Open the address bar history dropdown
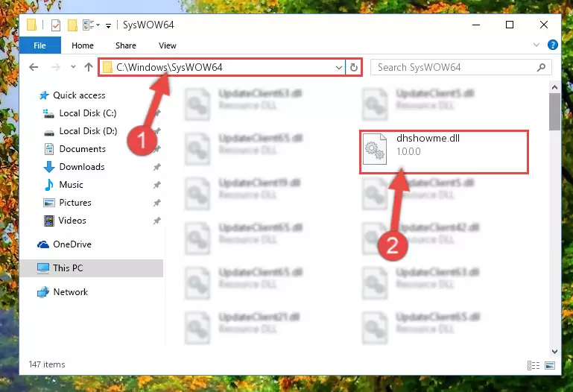Image resolution: width=573 pixels, height=392 pixels. coord(339,68)
